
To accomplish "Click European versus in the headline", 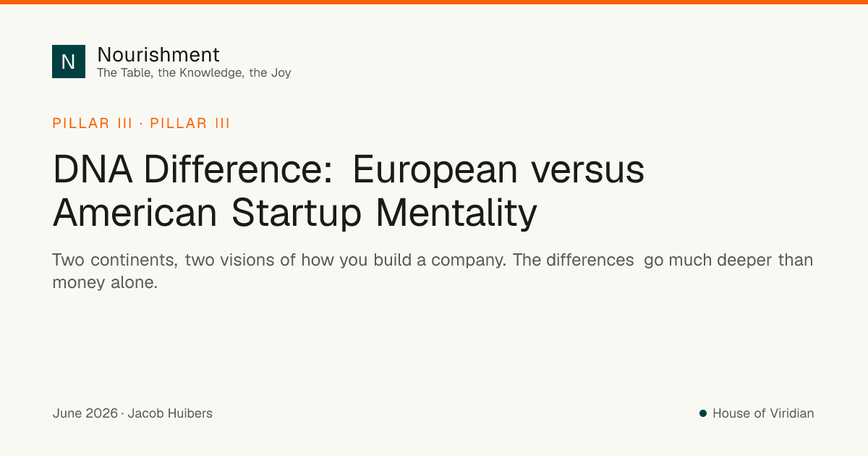I will 498,171.
